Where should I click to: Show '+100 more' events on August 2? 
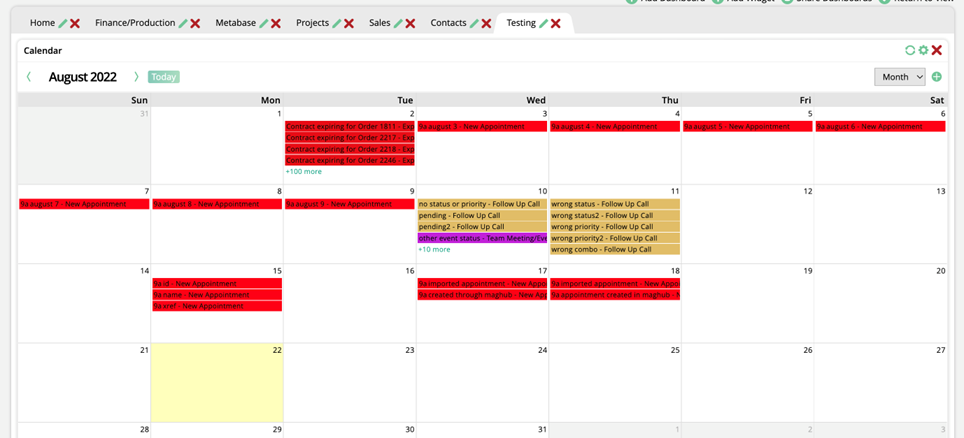303,172
